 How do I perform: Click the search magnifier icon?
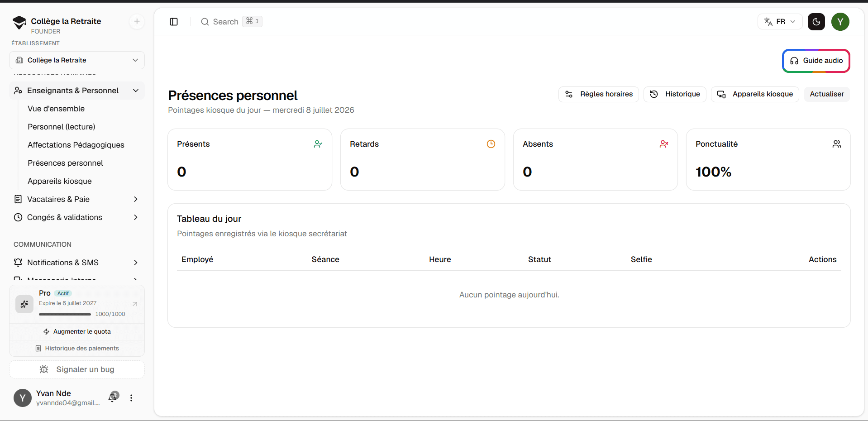[x=205, y=22]
